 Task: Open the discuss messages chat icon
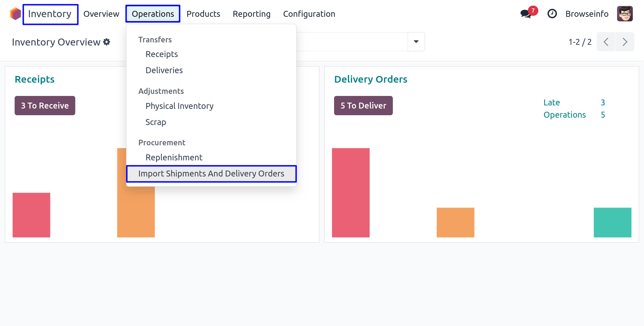pyautogui.click(x=525, y=14)
